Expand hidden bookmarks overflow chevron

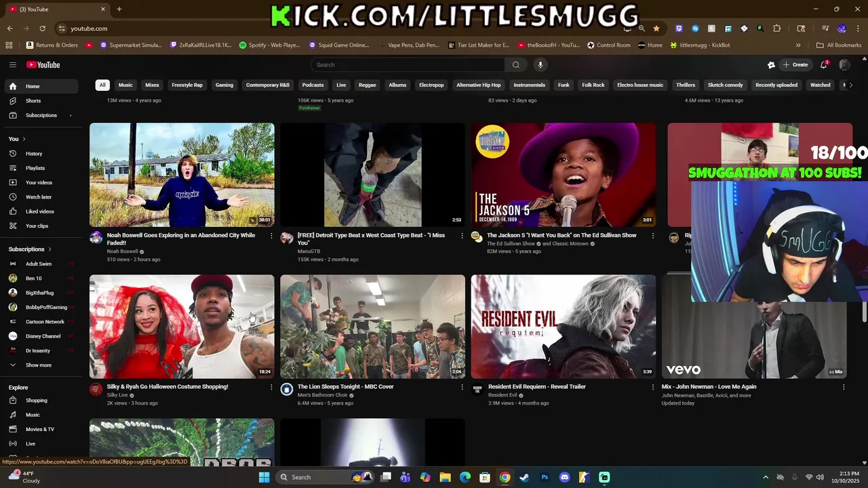798,45
